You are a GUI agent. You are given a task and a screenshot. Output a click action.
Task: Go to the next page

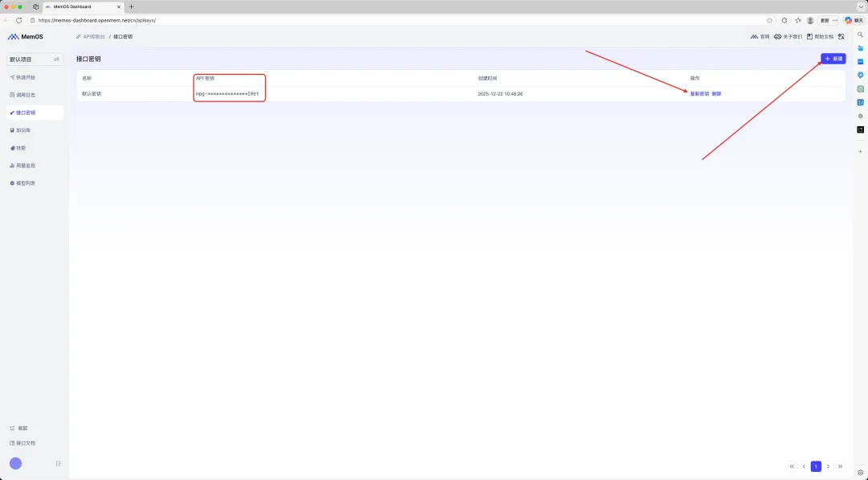(x=828, y=466)
